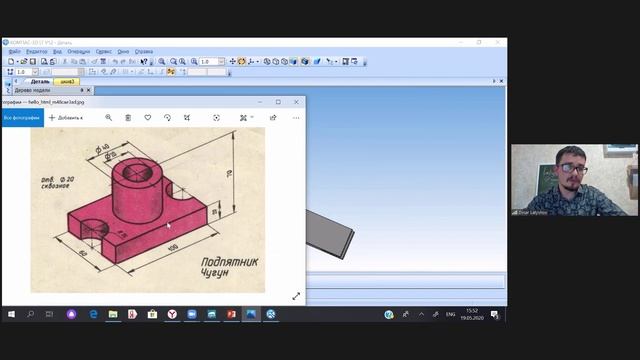
Task: Open Windows Start menu
Action: coord(11,314)
